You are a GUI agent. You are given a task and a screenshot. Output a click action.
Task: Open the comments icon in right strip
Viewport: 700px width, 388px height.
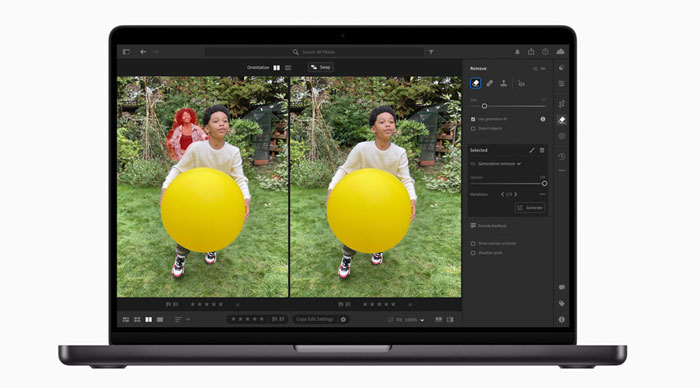coord(562,288)
